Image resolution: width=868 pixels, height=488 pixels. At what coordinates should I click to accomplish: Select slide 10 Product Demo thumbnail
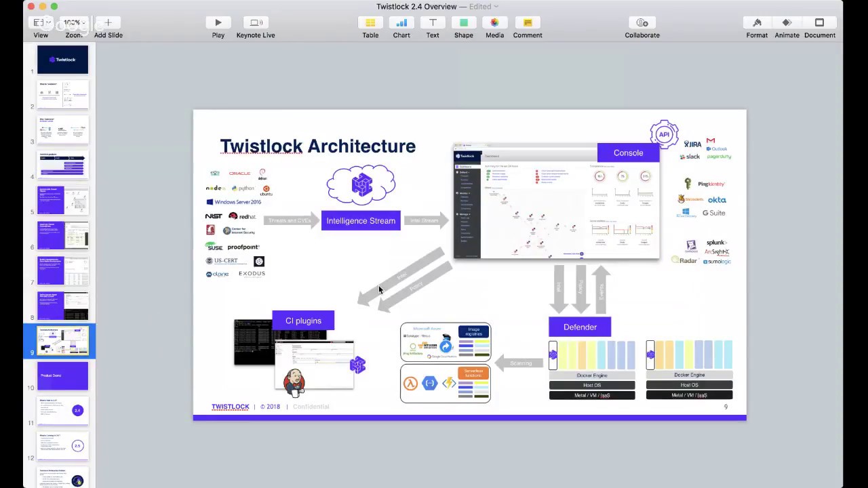pos(63,376)
